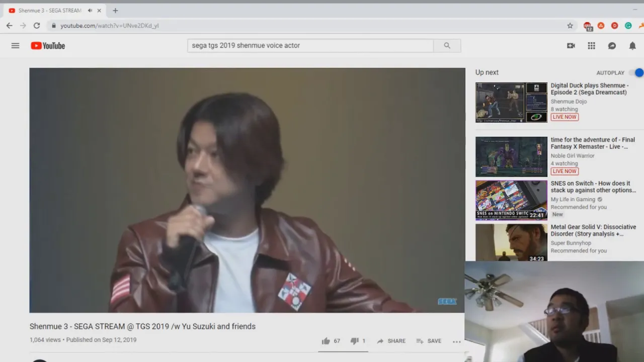Open the Noble Girl Warrior channel name

(573, 156)
